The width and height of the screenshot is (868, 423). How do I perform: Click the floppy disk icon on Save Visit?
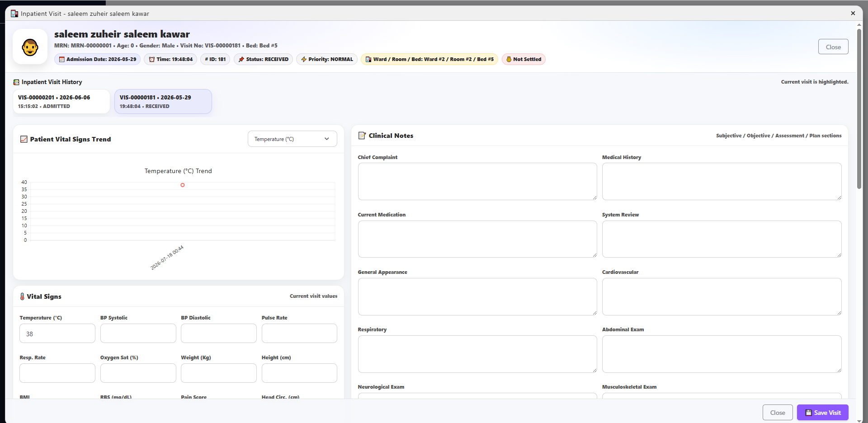pyautogui.click(x=809, y=413)
